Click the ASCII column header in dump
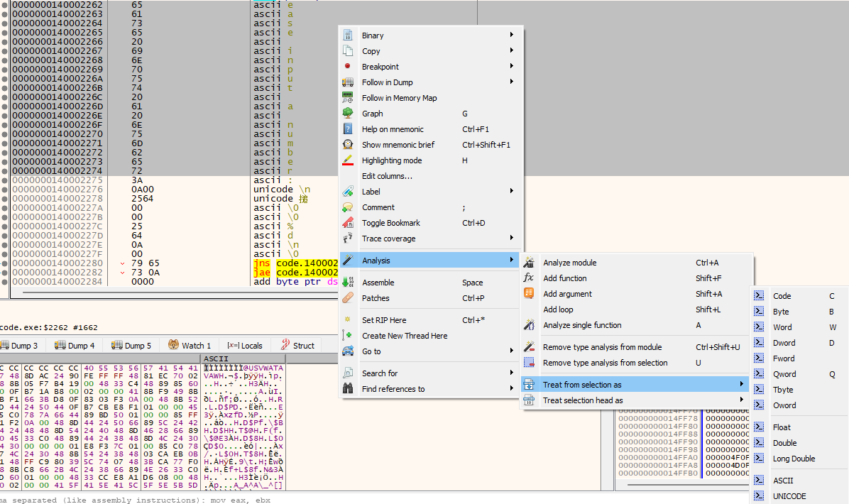The width and height of the screenshot is (849, 504). coord(242,358)
